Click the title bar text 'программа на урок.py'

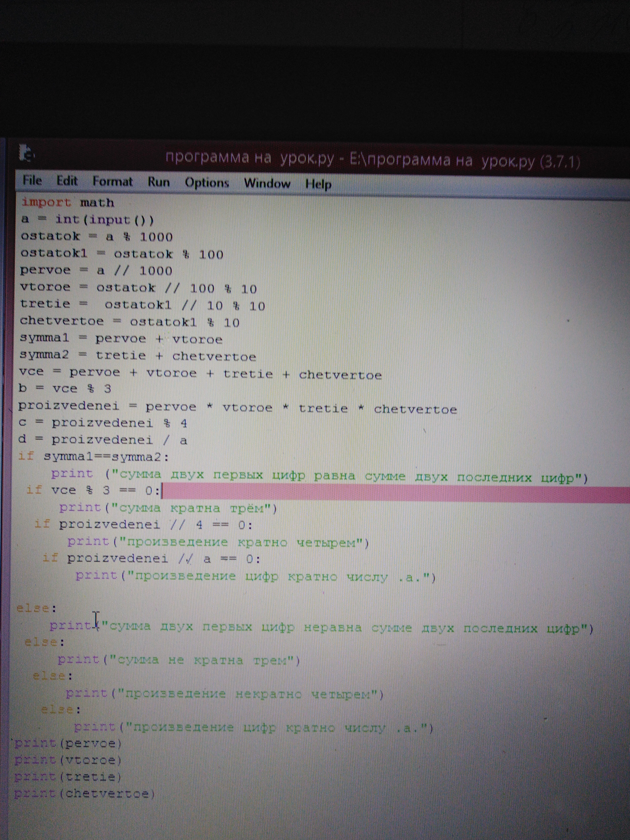(250, 158)
